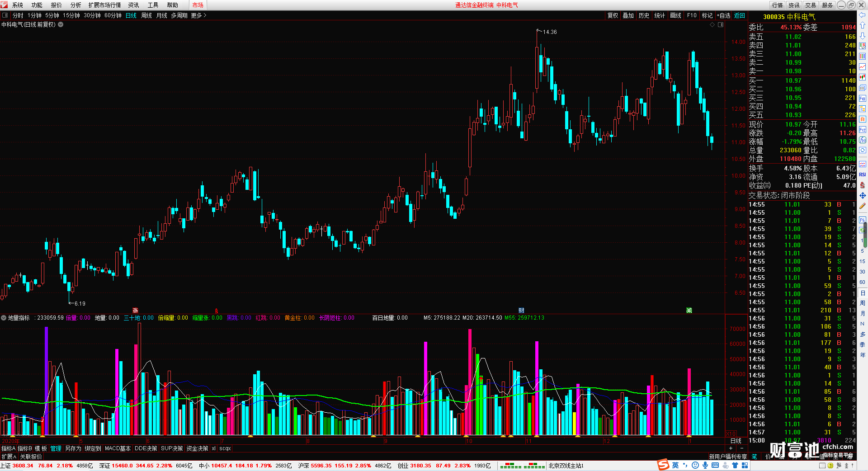The image size is (868, 471).
Task: Toggle the 标记 mark button
Action: point(707,15)
